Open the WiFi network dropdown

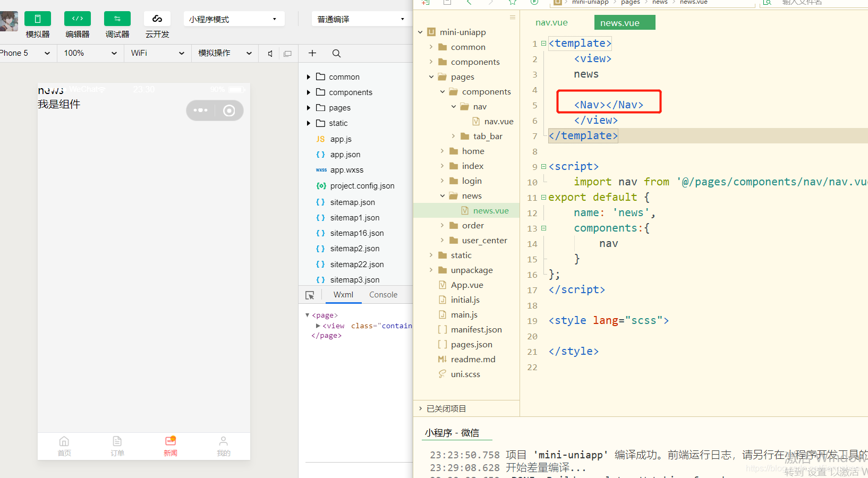point(158,53)
